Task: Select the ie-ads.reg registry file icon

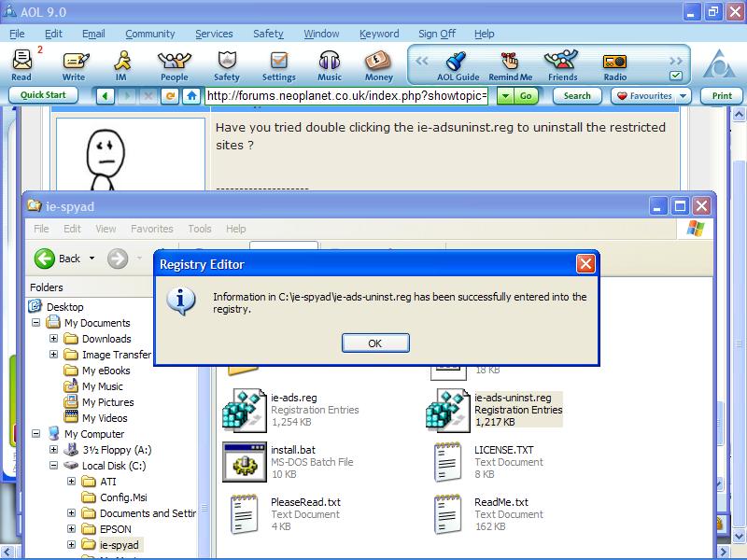Action: pos(244,410)
